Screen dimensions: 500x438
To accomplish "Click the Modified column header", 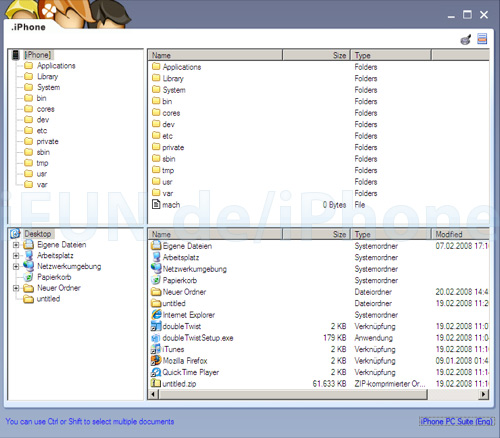I will (x=460, y=234).
